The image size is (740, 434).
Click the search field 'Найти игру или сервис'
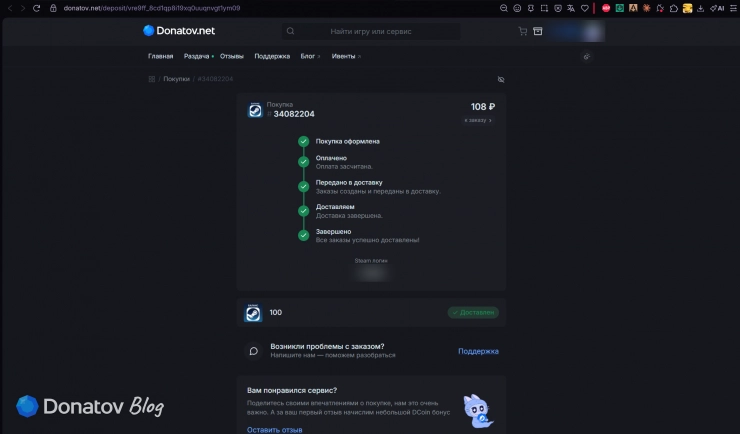pos(371,31)
